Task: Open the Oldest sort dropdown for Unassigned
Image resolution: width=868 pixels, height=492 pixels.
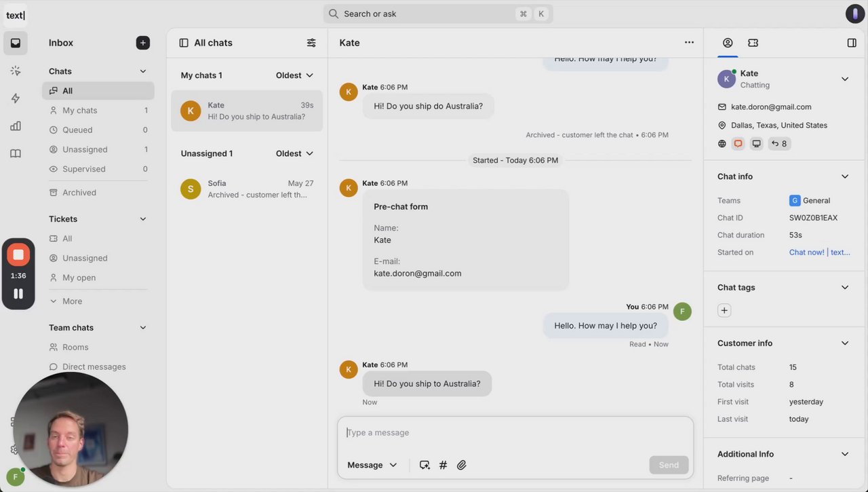Action: [294, 153]
